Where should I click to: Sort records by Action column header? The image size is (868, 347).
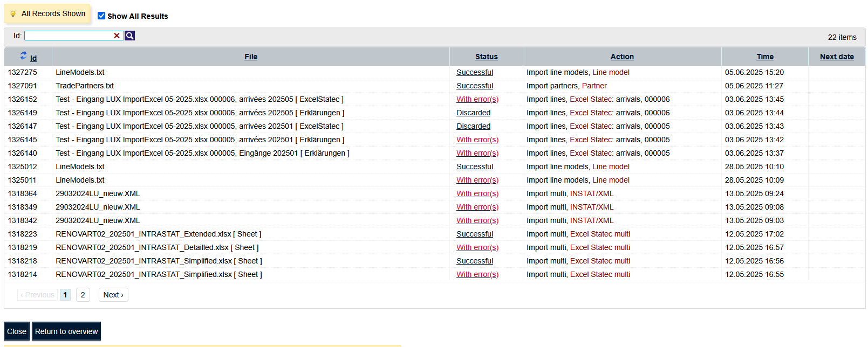(622, 57)
